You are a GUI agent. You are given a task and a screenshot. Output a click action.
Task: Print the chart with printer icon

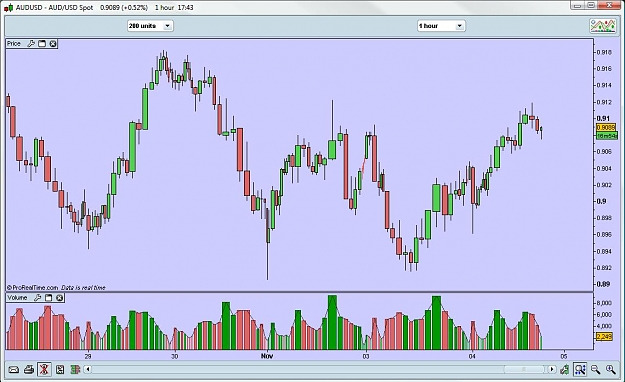tap(29, 370)
